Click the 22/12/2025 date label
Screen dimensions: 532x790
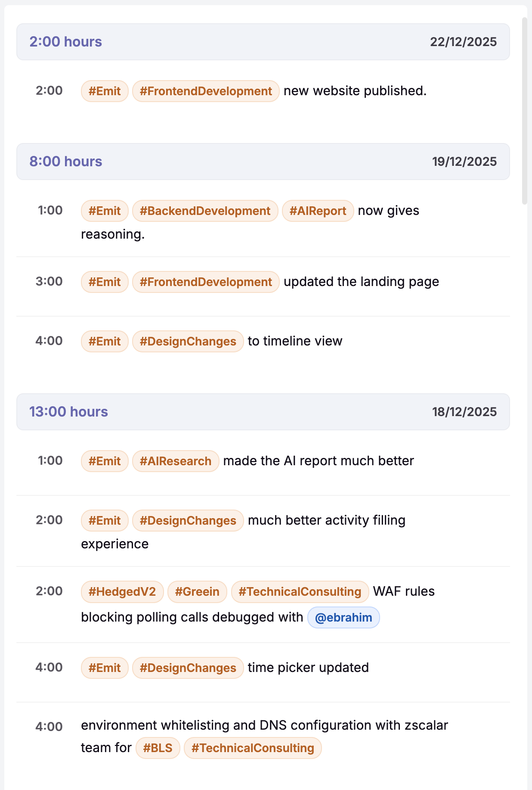[x=464, y=42]
